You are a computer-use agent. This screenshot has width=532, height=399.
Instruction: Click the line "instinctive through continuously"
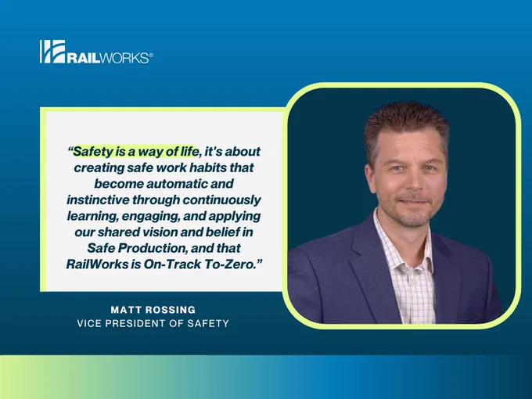click(x=164, y=199)
